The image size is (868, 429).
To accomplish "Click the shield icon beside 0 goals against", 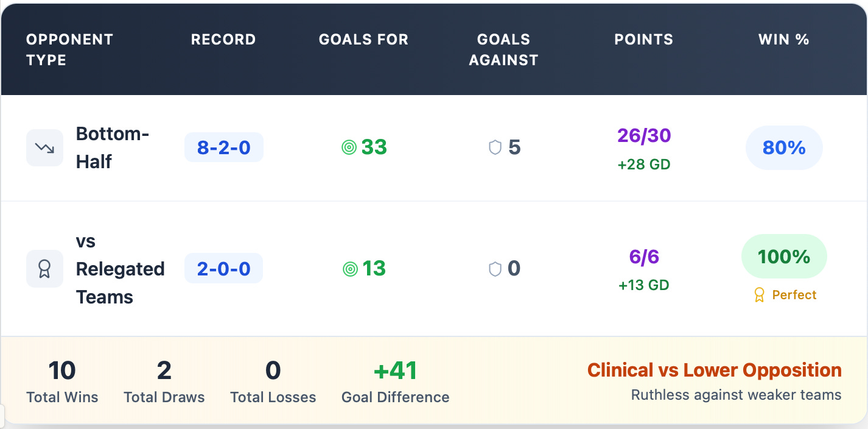I will 495,269.
